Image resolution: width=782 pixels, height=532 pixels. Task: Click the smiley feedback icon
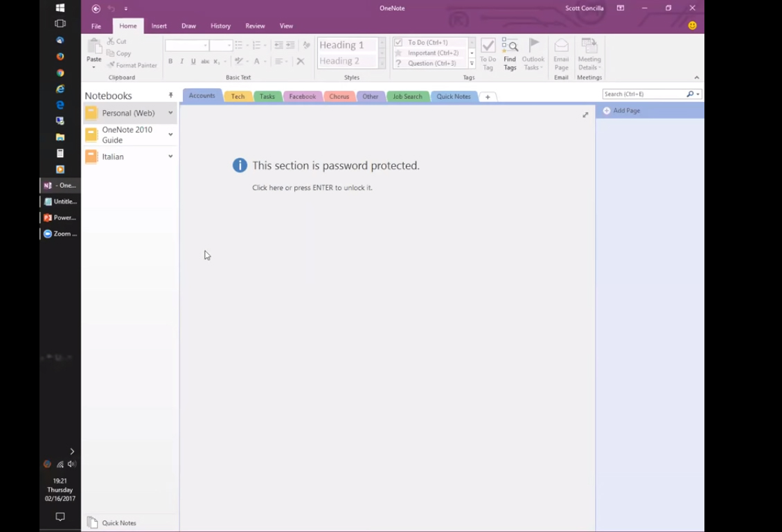click(692, 26)
